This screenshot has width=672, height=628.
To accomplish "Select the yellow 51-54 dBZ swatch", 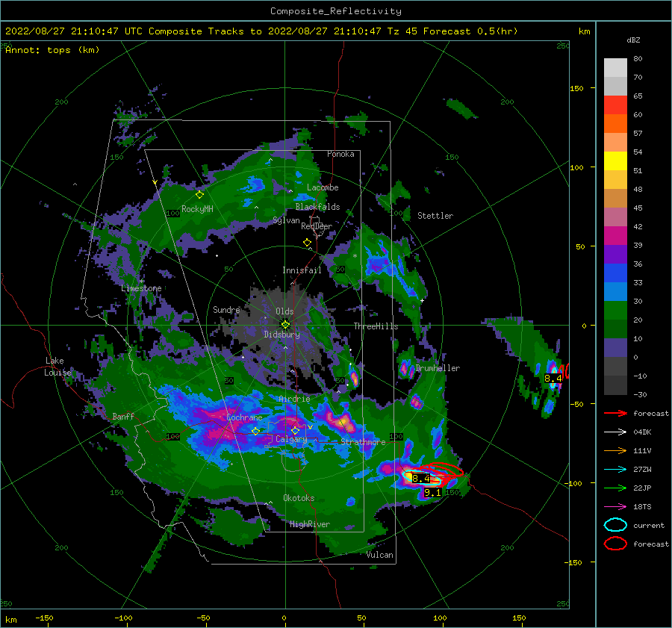I will pos(615,161).
